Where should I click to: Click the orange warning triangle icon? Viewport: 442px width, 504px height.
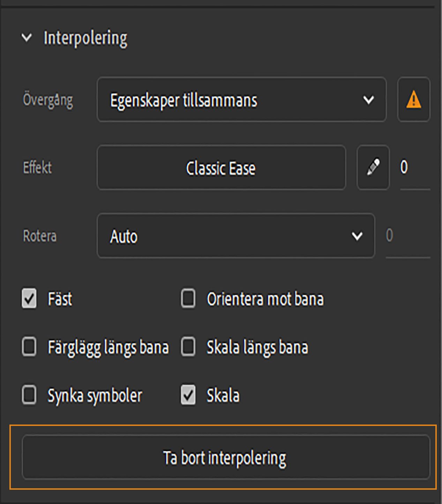click(414, 100)
